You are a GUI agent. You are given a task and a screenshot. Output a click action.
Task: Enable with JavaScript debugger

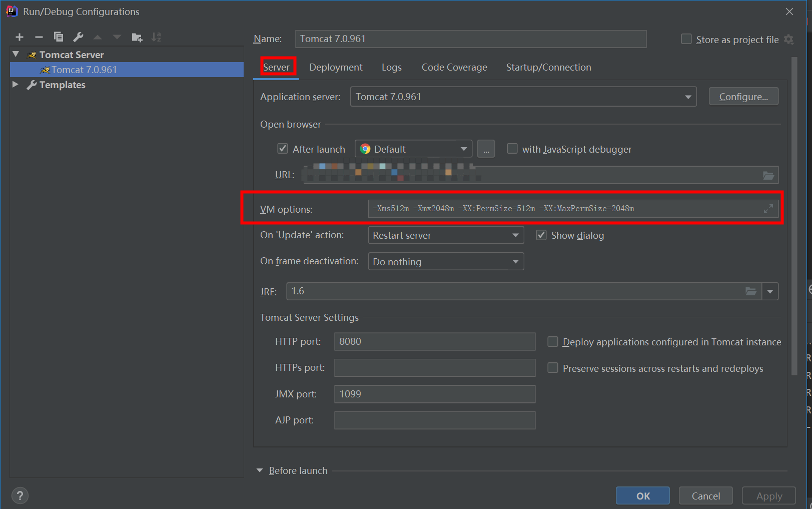[x=512, y=148]
